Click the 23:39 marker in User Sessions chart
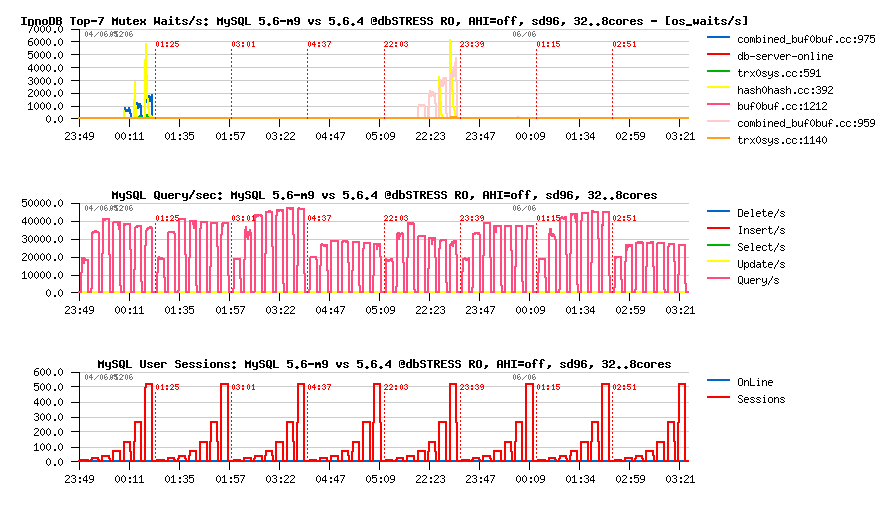This screenshot has height=507, width=895. pyautogui.click(x=472, y=387)
